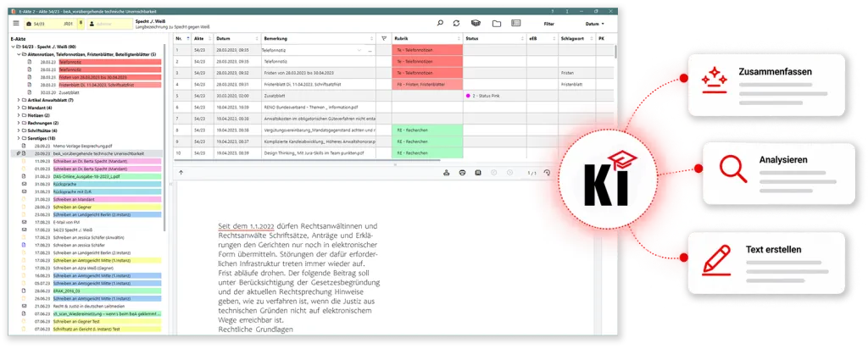868x349 pixels.
Task: Go to the previous page in the preview
Action: 493,173
